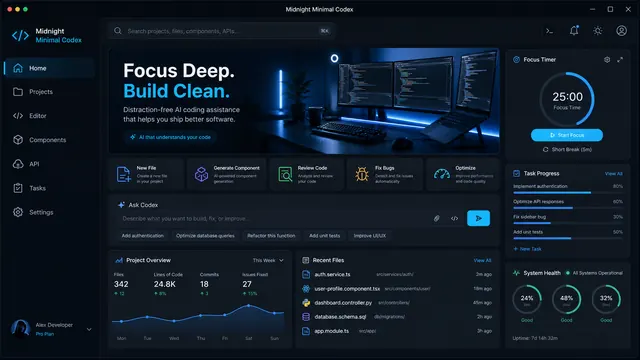Select Short Break (5m)
This screenshot has height=360, width=640.
(567, 149)
